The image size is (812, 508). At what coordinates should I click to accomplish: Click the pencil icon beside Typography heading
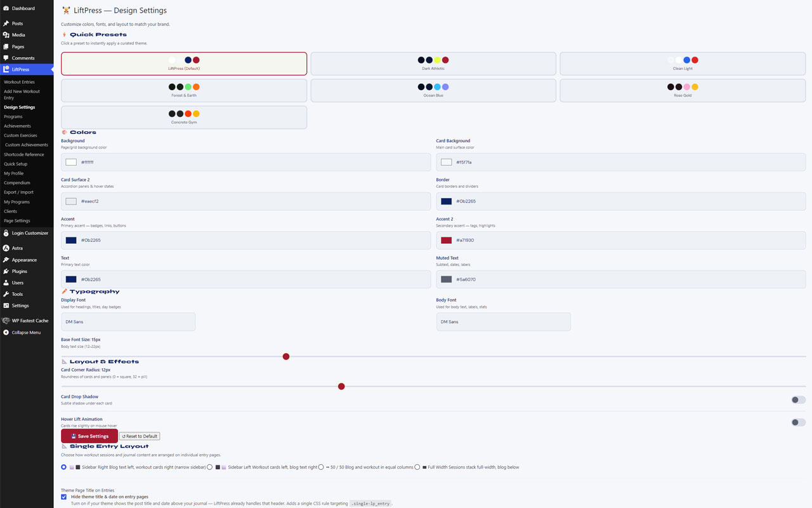[64, 291]
